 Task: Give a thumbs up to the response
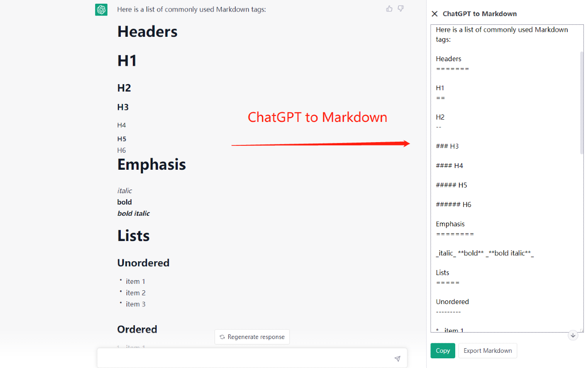click(389, 8)
